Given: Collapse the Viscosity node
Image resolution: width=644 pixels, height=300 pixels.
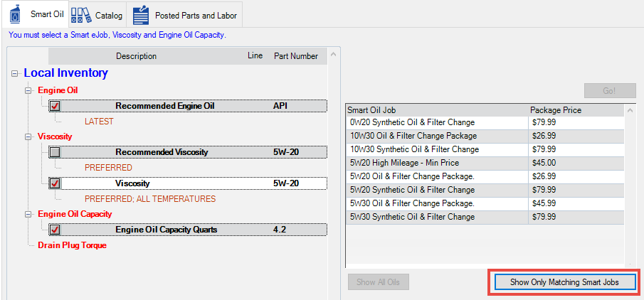Looking at the screenshot, I should 28,136.
